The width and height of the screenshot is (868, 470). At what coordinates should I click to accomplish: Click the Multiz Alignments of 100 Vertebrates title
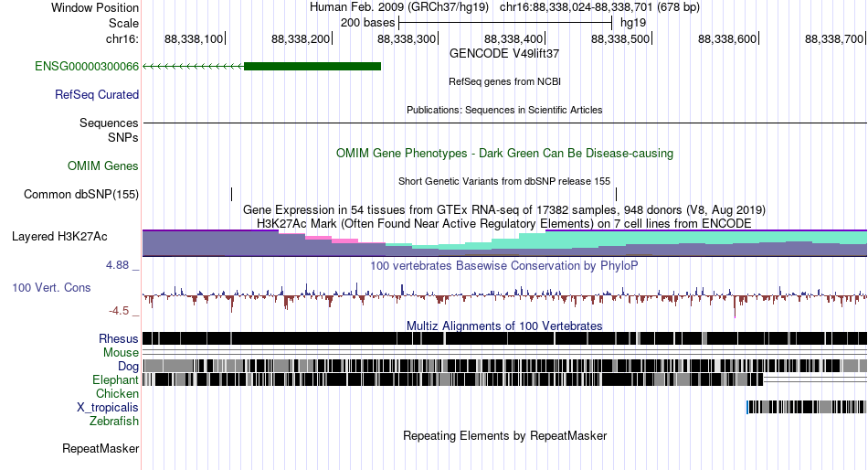pos(504,326)
